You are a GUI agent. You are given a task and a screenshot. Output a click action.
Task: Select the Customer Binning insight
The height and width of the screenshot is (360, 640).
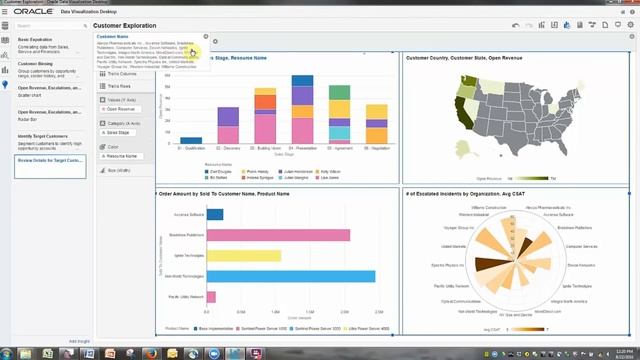click(49, 70)
